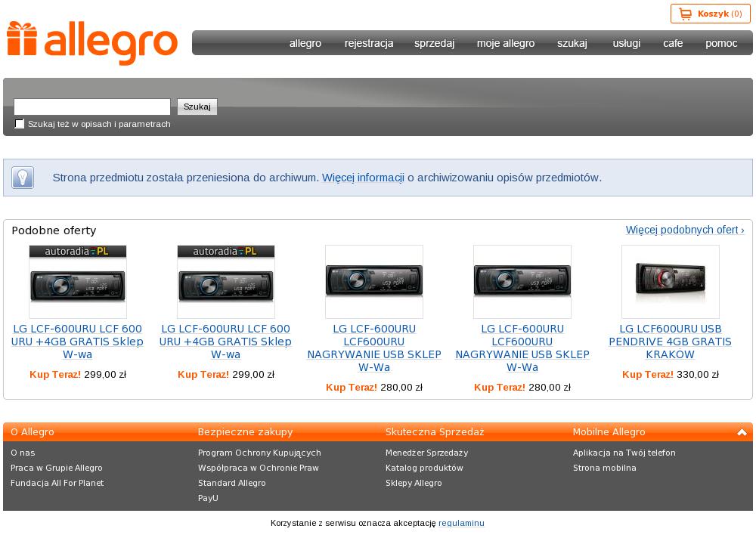Open first 'LG LCF-600URU LCF 600 URU +4GB GRATIS' offer link
The height and width of the screenshot is (538, 756).
(x=78, y=342)
